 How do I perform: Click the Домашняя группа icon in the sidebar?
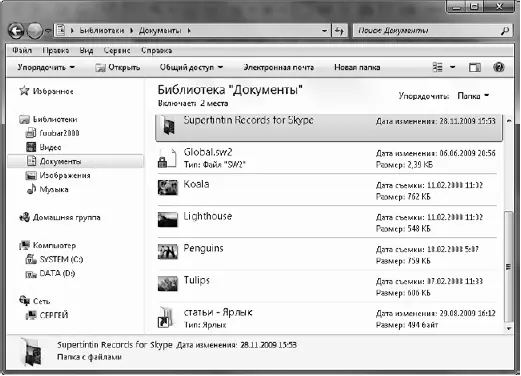coord(25,217)
